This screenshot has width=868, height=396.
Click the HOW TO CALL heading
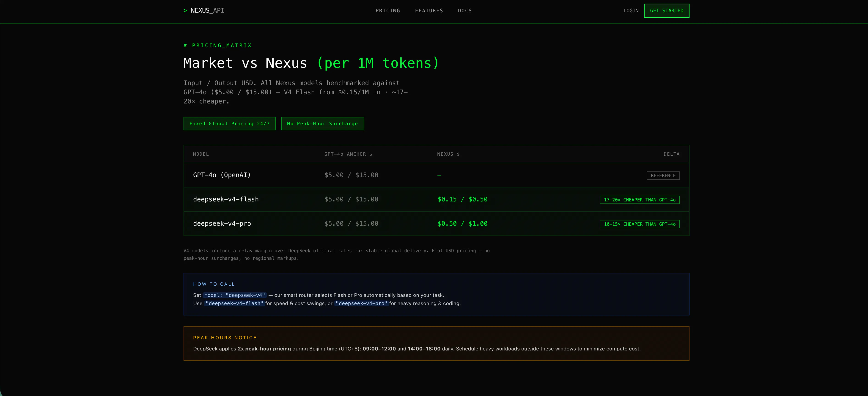coord(214,284)
